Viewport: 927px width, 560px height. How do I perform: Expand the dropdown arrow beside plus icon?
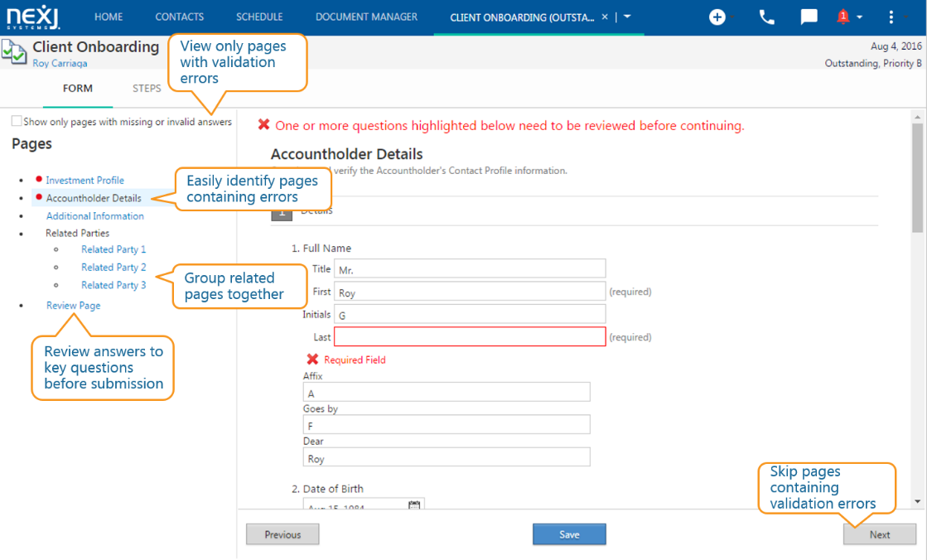tap(731, 17)
